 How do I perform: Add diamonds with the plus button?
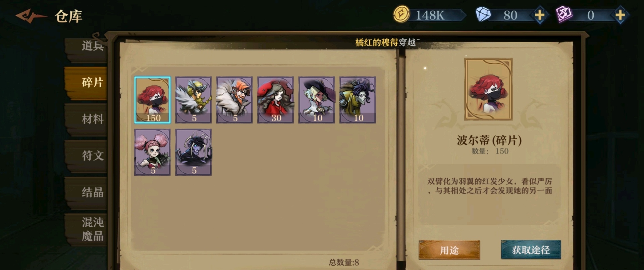539,15
